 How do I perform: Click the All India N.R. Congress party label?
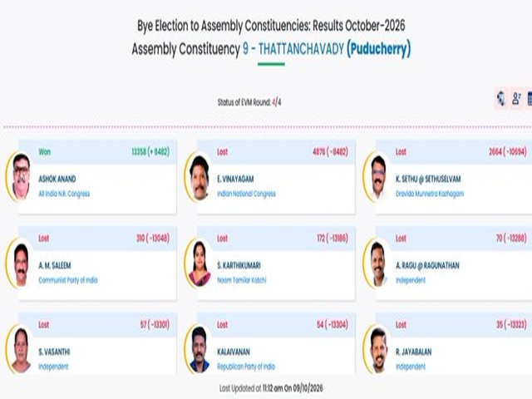point(64,194)
